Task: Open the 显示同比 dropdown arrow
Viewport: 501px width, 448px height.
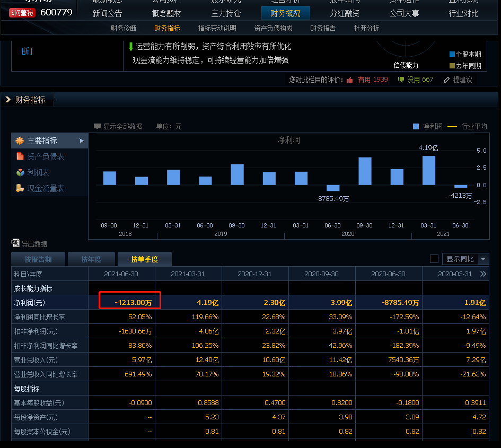Action: (x=483, y=259)
